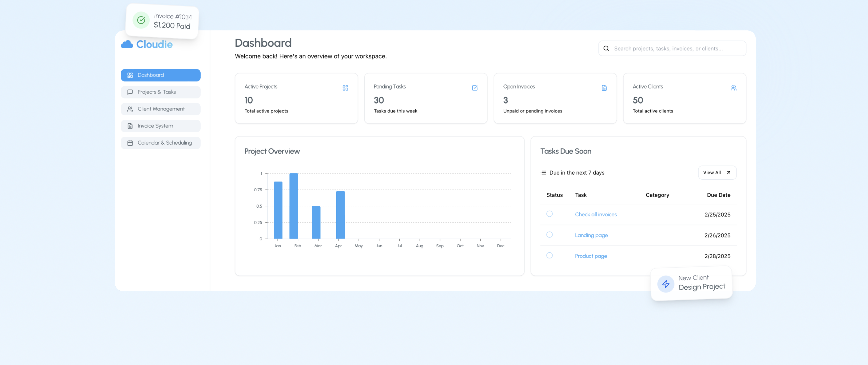Click the Active Clients people icon
Viewport: 868px width, 365px height.
733,88
